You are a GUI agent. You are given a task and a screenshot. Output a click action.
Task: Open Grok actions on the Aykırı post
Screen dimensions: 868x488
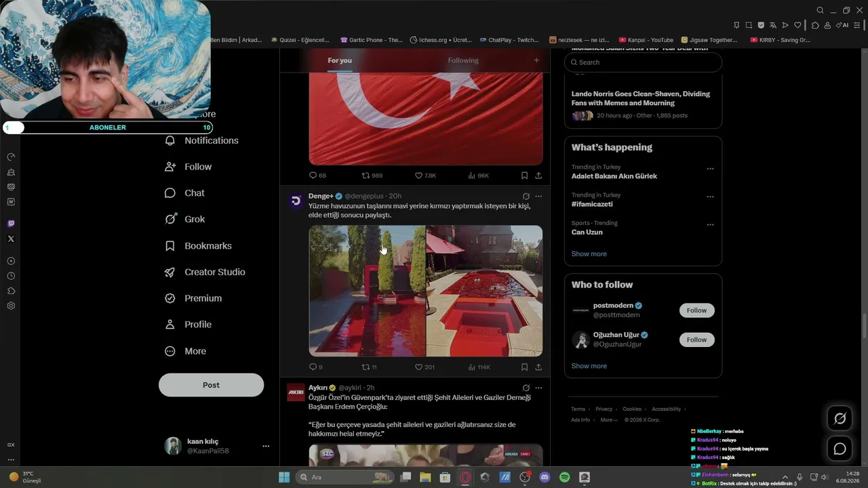tap(526, 388)
